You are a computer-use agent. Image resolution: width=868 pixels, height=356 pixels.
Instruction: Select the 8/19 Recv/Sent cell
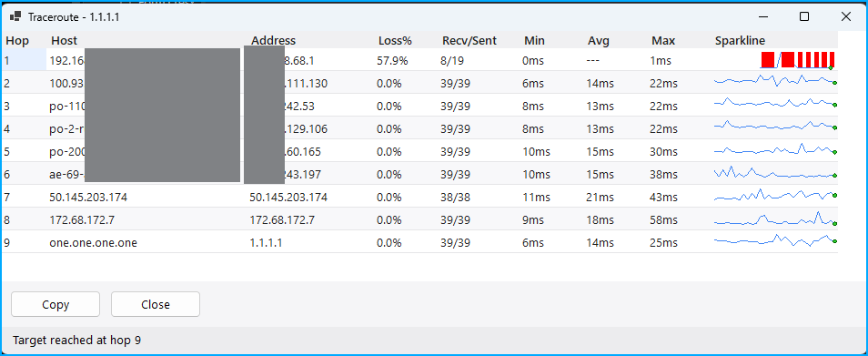[x=452, y=60]
